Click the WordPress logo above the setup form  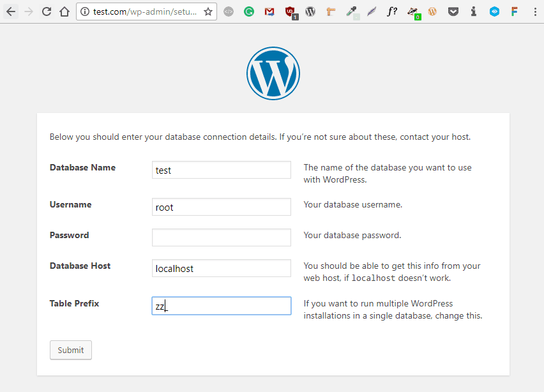click(x=273, y=73)
